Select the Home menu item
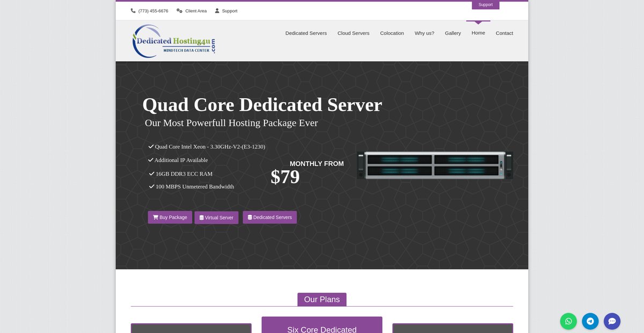Screen dimensions: 644x333 [x=478, y=33]
